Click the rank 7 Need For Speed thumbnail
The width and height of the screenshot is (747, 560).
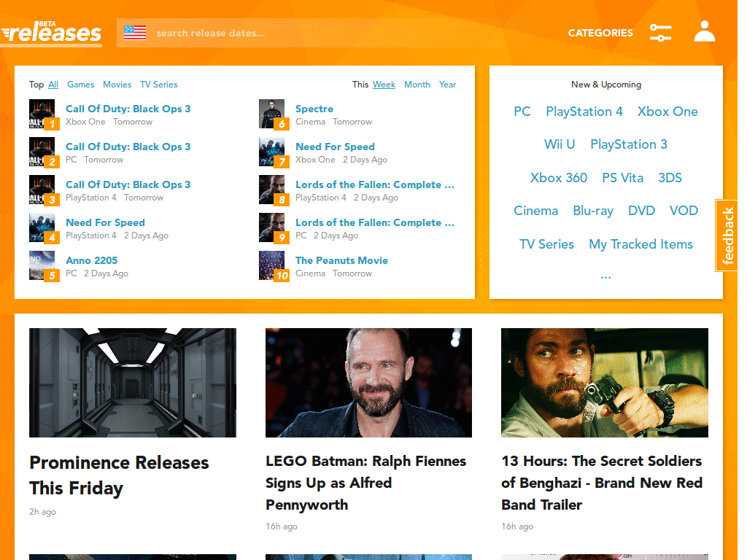point(271,152)
